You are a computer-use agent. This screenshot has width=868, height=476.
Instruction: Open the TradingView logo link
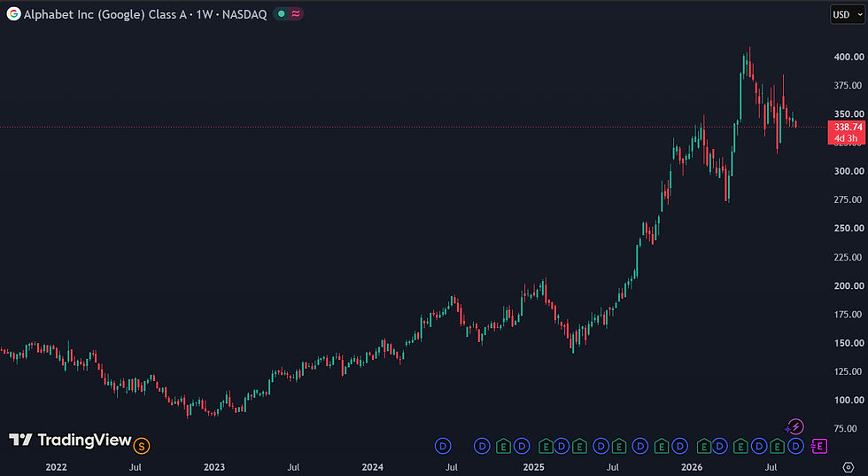pos(70,441)
